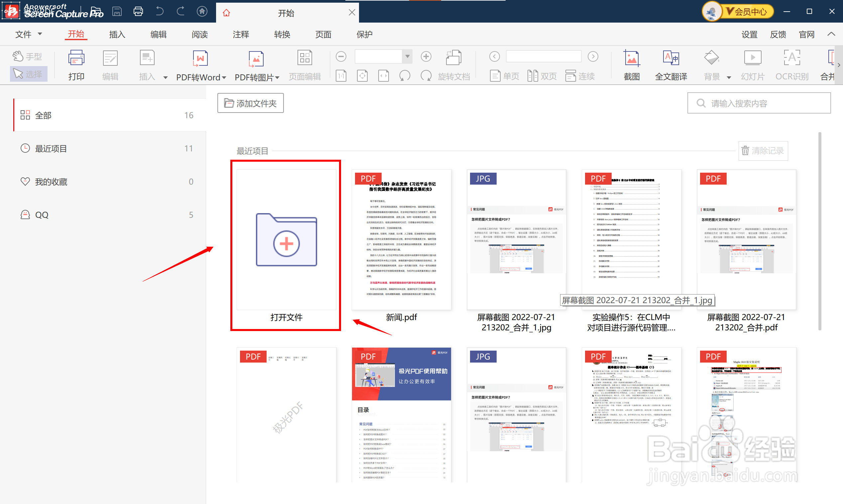Expand the PDF转图片 dropdown arrow

pyautogui.click(x=277, y=77)
